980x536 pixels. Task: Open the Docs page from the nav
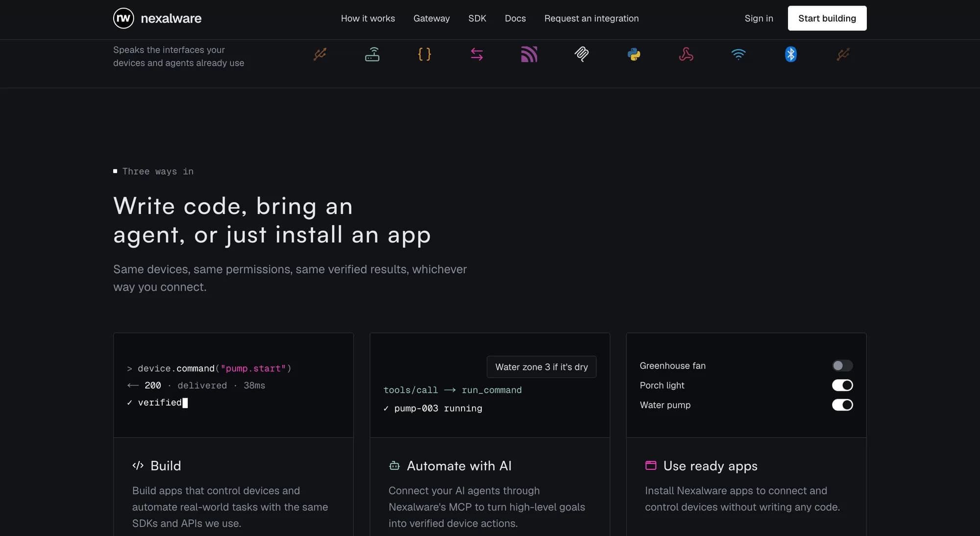tap(515, 18)
